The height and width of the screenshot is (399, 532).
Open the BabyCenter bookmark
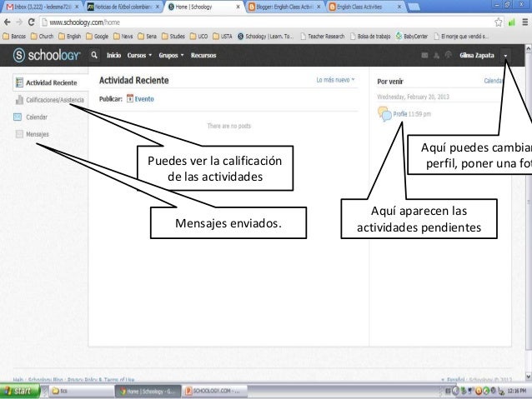(x=412, y=37)
